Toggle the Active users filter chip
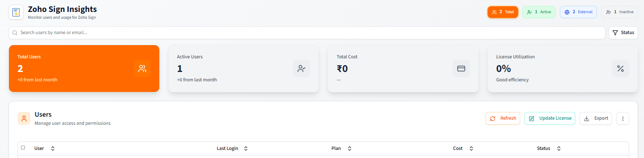The width and height of the screenshot is (644, 158). point(539,12)
